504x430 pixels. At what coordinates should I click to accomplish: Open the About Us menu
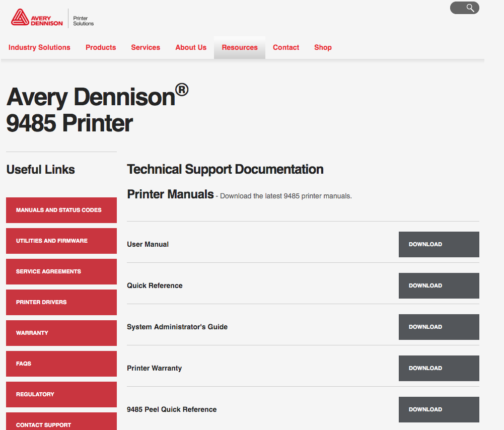tap(191, 47)
